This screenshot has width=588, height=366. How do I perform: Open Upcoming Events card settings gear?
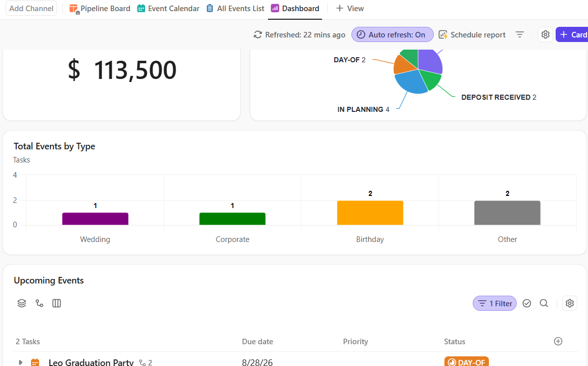click(570, 303)
